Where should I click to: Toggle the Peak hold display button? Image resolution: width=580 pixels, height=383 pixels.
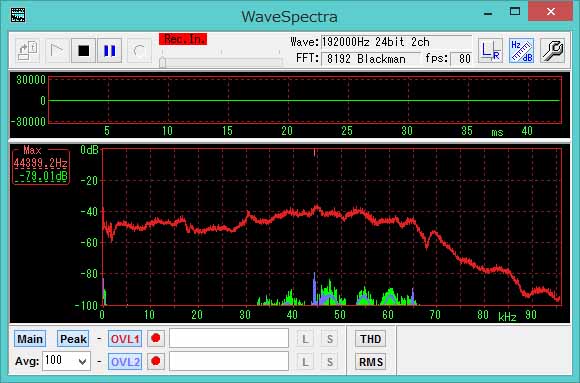73,339
